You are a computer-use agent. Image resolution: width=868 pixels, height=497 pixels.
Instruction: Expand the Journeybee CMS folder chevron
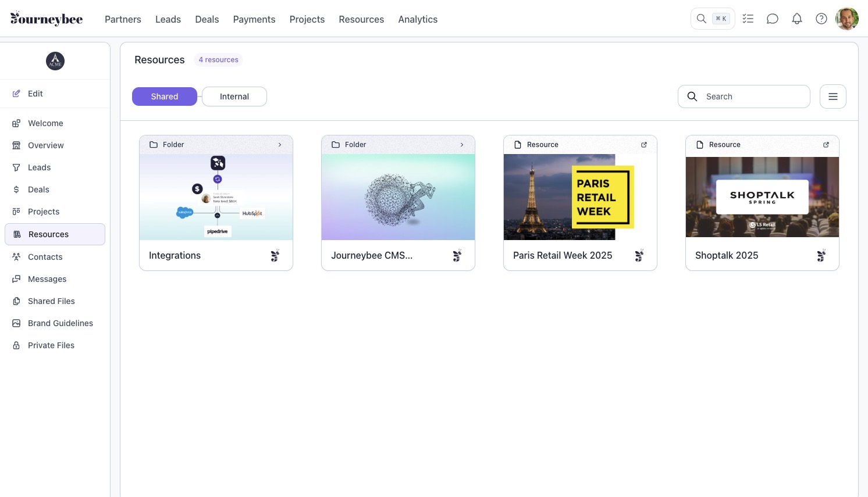pos(462,145)
